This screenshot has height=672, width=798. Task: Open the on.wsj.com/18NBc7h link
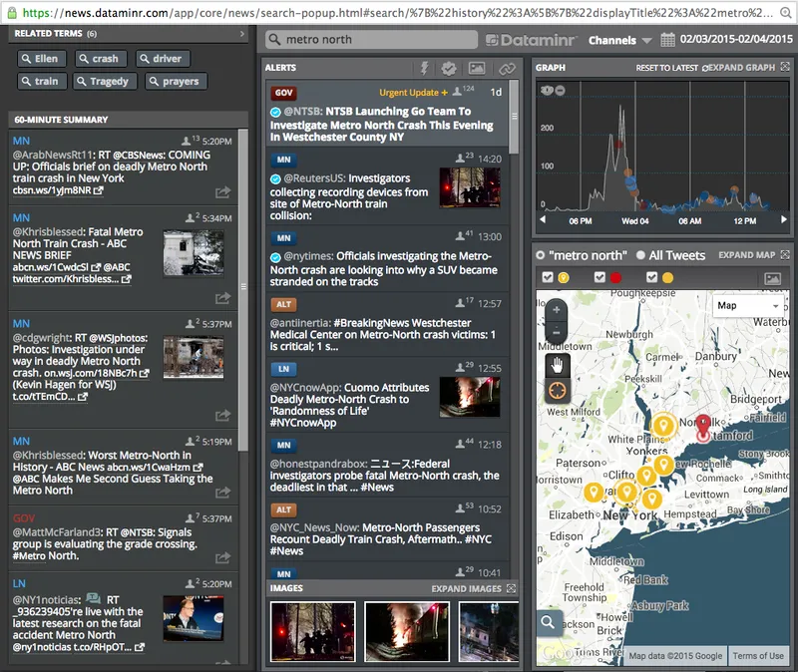click(x=96, y=373)
